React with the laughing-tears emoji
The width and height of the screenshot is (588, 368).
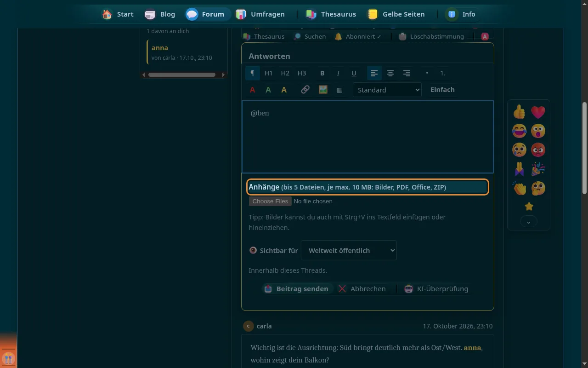[519, 131]
